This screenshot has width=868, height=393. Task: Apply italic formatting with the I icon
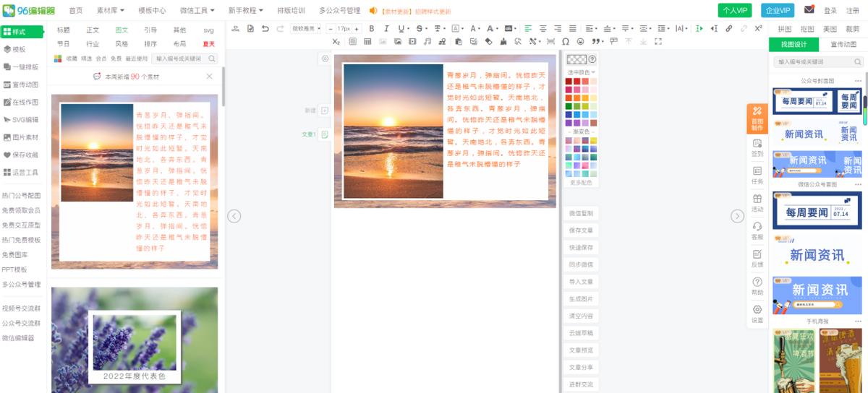386,29
